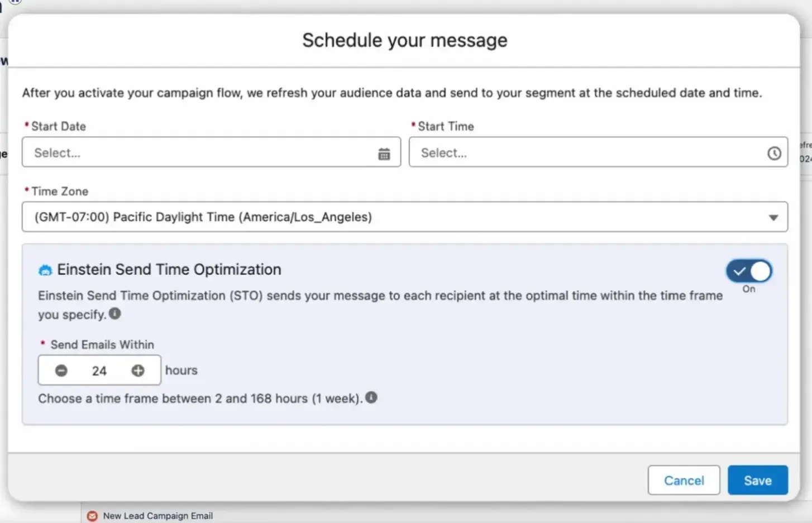Image resolution: width=812 pixels, height=523 pixels.
Task: Save the message schedule
Action: tap(758, 481)
